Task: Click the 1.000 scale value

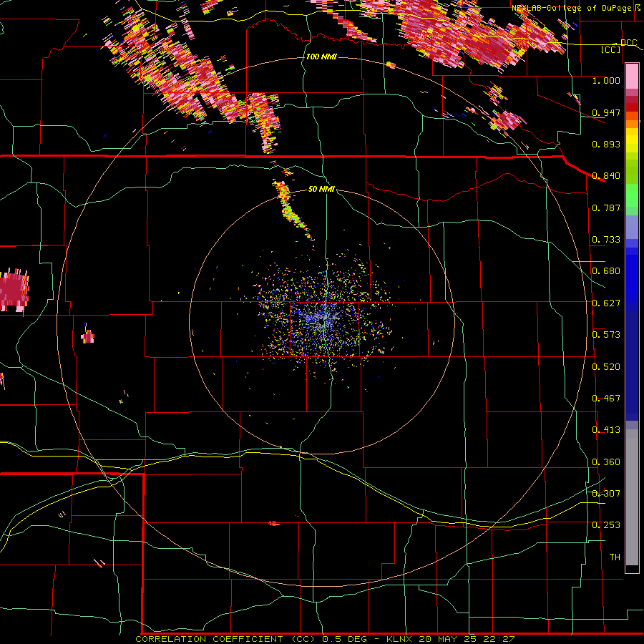Action: click(606, 80)
